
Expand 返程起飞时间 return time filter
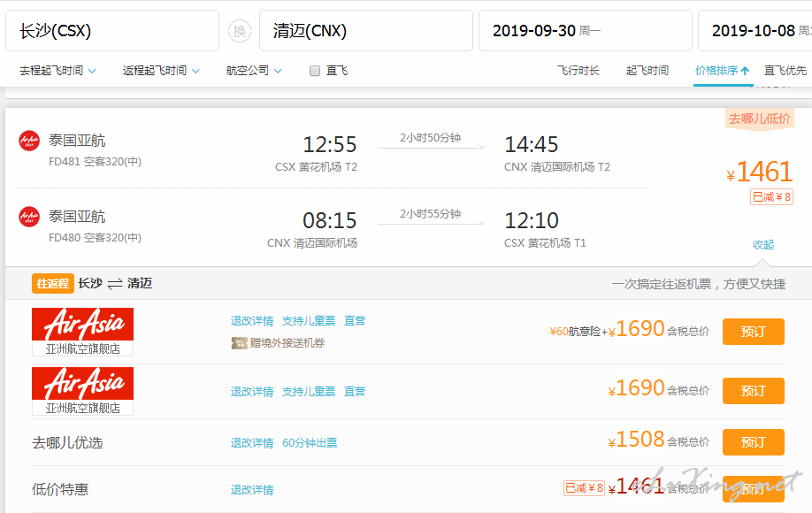coord(161,71)
